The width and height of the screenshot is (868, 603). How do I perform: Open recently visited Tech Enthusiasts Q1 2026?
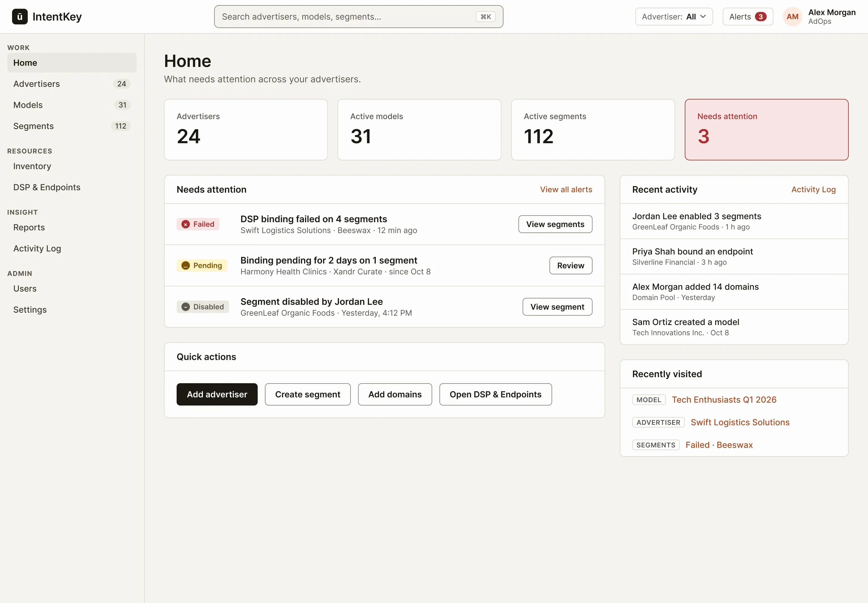[x=724, y=400]
